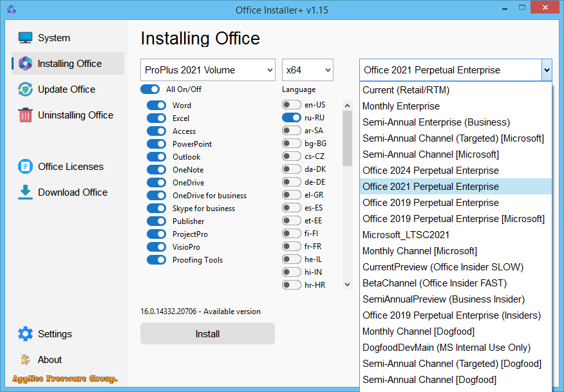The image size is (564, 392).
Task: Click the System monitor icon
Action: coord(25,38)
